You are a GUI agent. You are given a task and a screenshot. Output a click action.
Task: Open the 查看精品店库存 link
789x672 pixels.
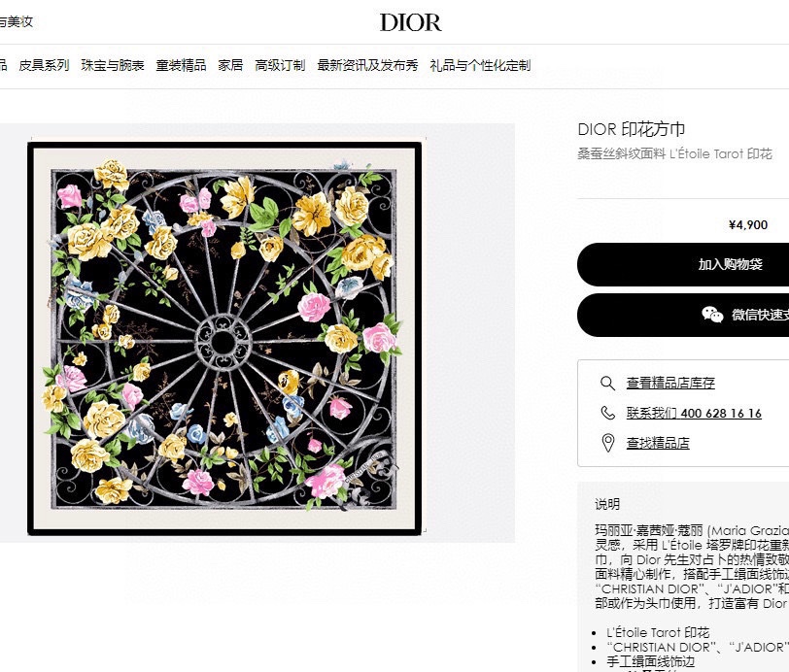670,384
